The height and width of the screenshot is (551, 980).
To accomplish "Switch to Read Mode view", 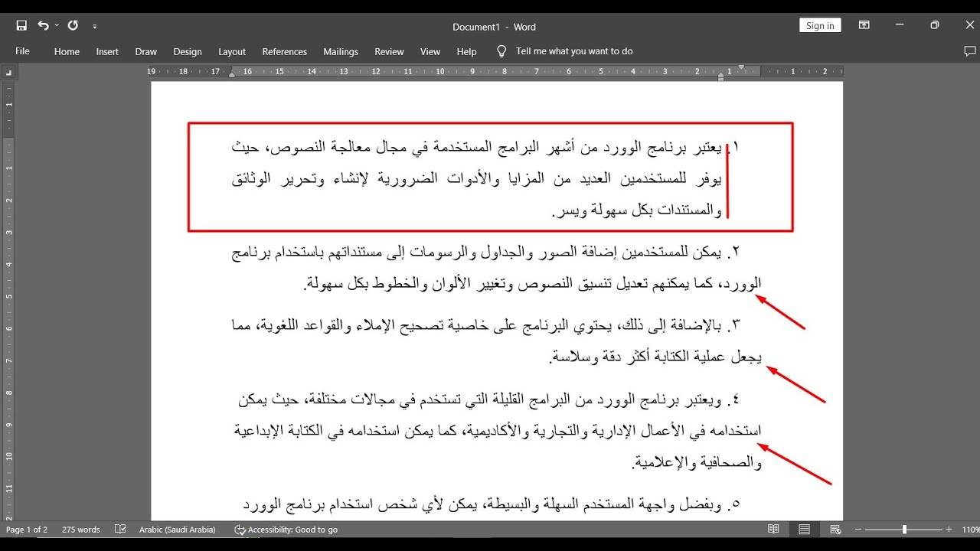I will pyautogui.click(x=773, y=530).
